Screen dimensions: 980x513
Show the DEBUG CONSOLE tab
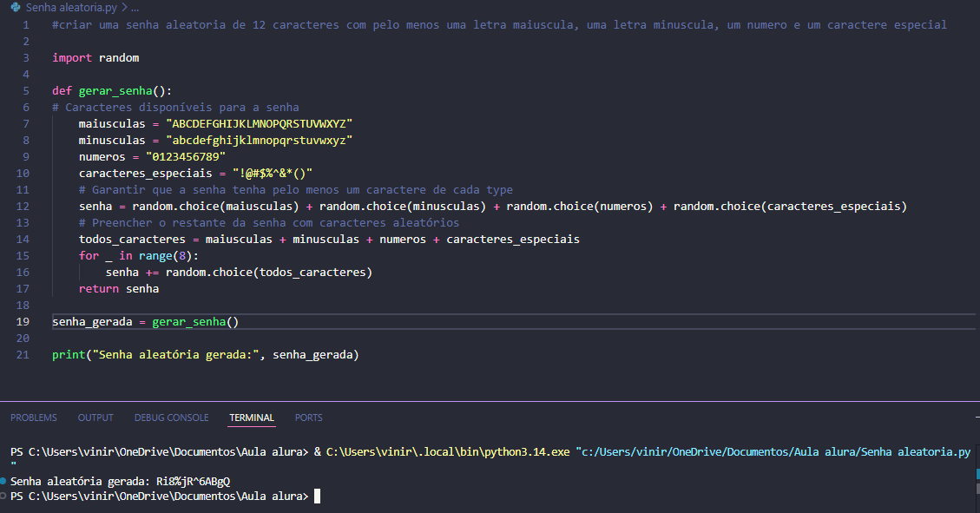click(171, 418)
